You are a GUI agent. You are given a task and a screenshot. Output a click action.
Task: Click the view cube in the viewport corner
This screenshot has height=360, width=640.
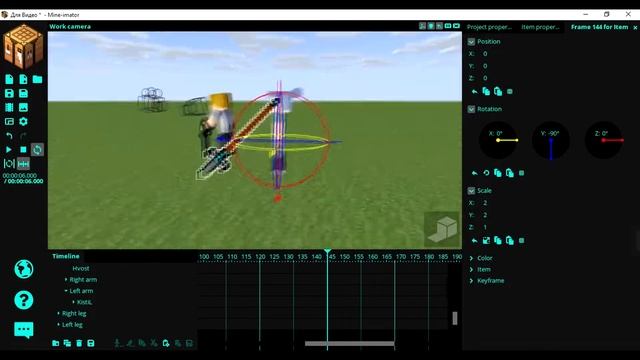[443, 229]
